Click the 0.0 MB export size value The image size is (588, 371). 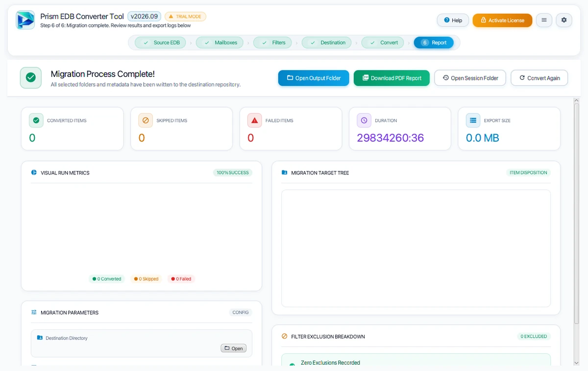pos(482,138)
